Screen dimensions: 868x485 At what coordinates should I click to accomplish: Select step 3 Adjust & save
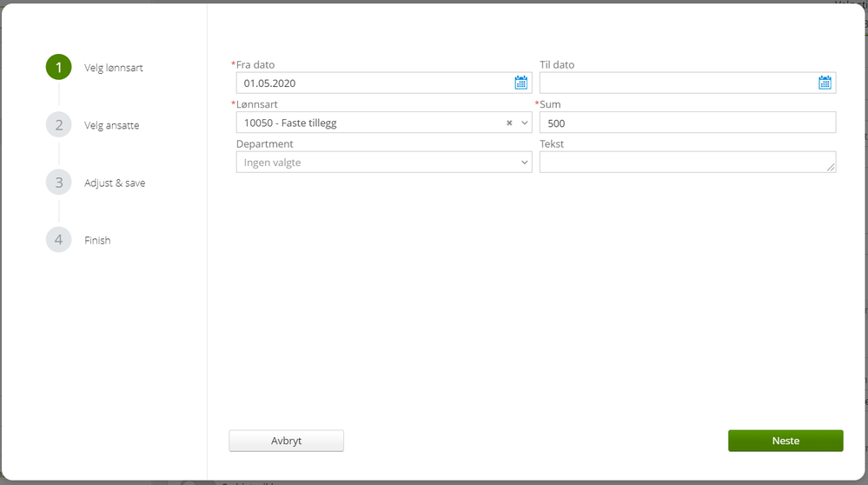(96, 183)
